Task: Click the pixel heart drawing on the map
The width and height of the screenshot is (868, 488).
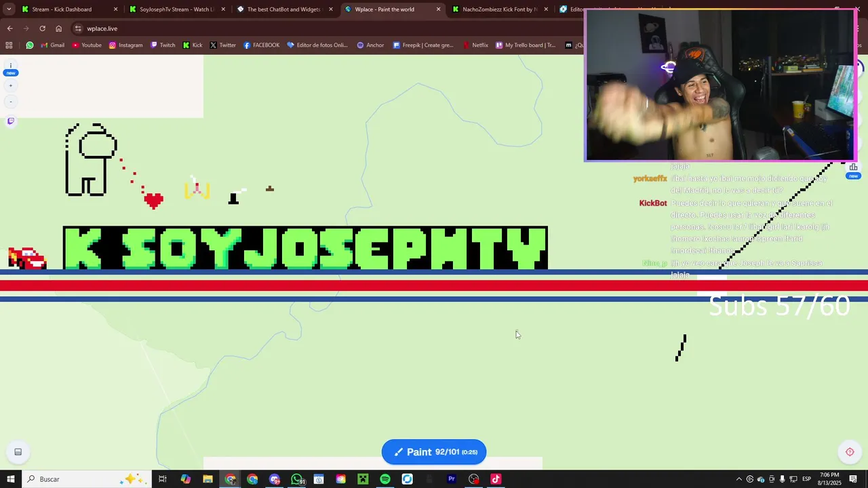Action: [x=154, y=200]
